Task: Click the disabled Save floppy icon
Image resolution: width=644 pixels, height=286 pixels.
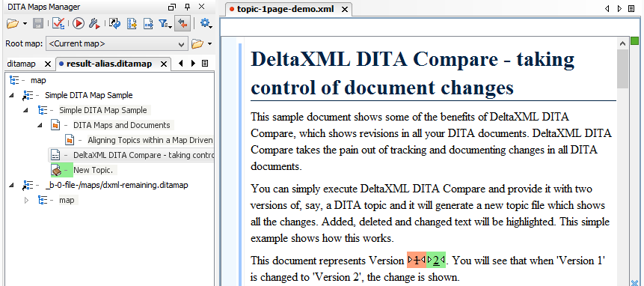Action: tap(38, 24)
